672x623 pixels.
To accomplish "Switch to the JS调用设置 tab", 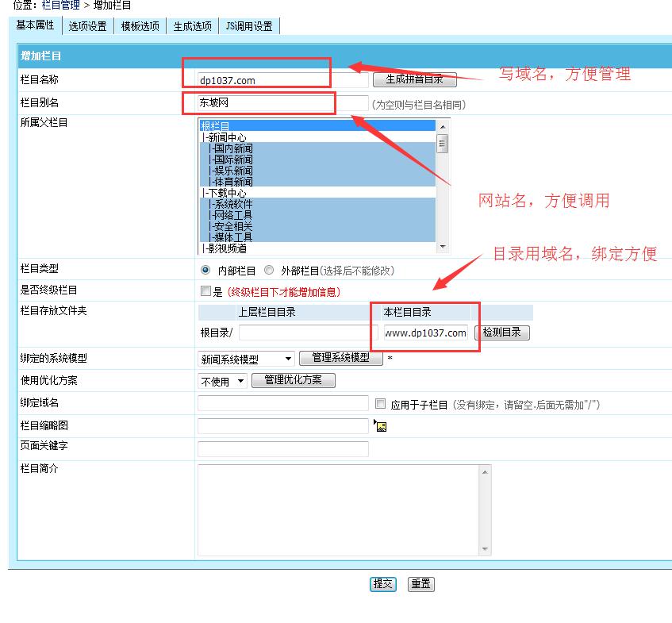I will tap(249, 26).
